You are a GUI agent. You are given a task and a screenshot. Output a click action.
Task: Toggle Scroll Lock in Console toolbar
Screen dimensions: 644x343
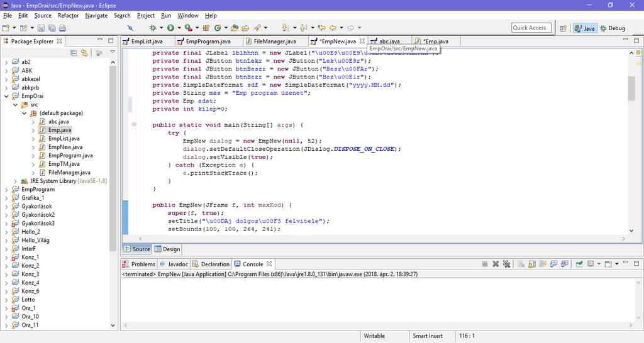[532, 264]
